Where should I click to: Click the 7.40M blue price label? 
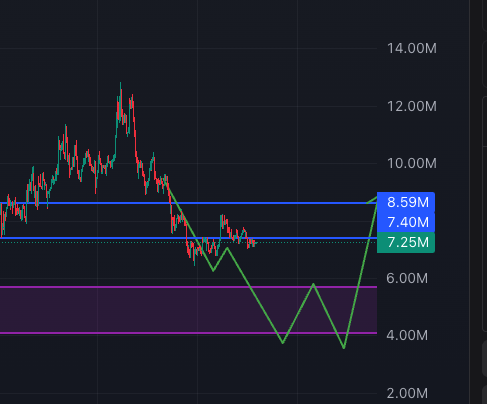pos(406,222)
